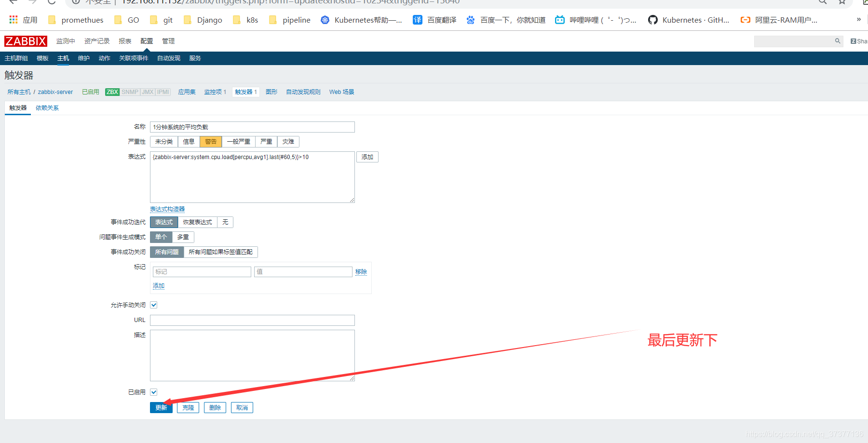Click the green ZBX availability badge
Viewport: 868px width, 443px height.
coord(112,92)
